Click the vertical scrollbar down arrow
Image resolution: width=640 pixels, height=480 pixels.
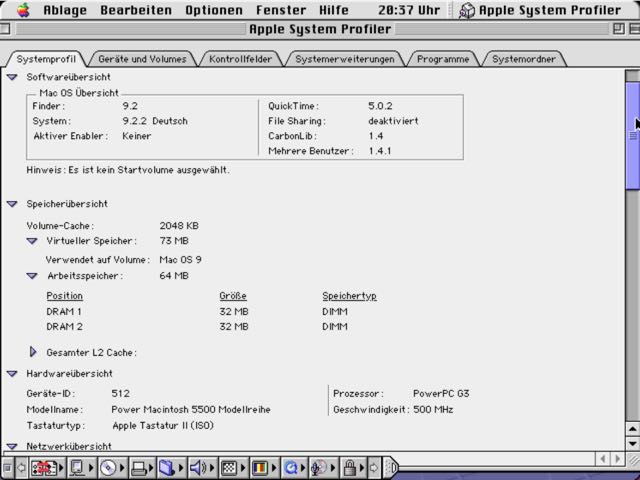click(x=632, y=443)
